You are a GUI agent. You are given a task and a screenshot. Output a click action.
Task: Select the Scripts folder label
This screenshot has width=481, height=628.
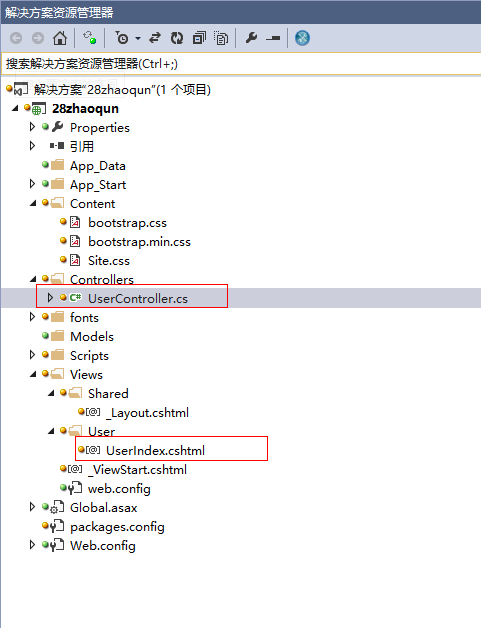click(x=89, y=356)
